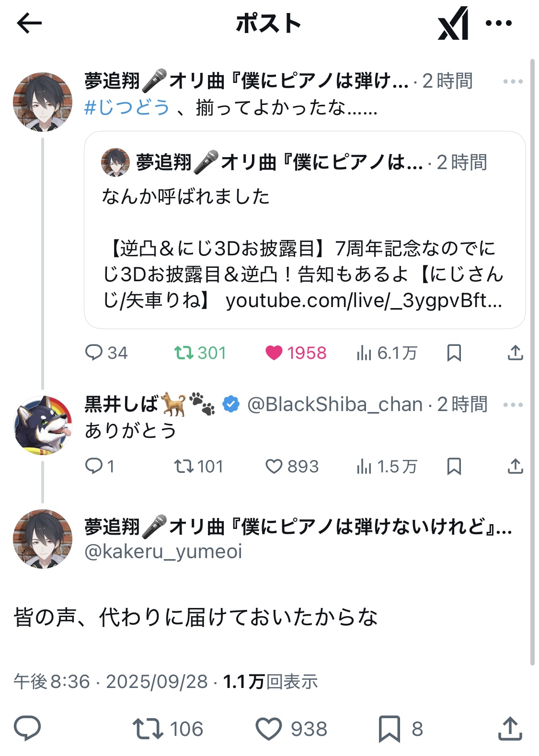Like 黒井しば's reply with 893 likes
The height and width of the screenshot is (756, 539).
(x=274, y=466)
